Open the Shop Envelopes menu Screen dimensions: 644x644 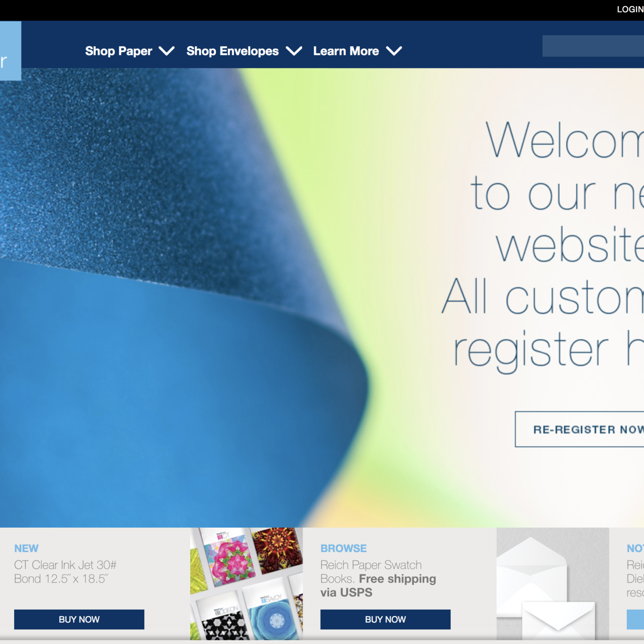232,51
